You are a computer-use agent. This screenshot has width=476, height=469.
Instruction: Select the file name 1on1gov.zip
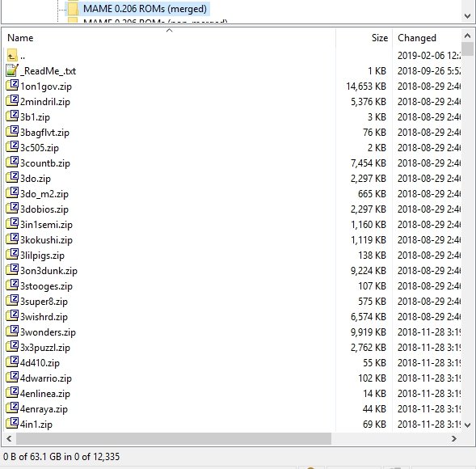point(46,87)
